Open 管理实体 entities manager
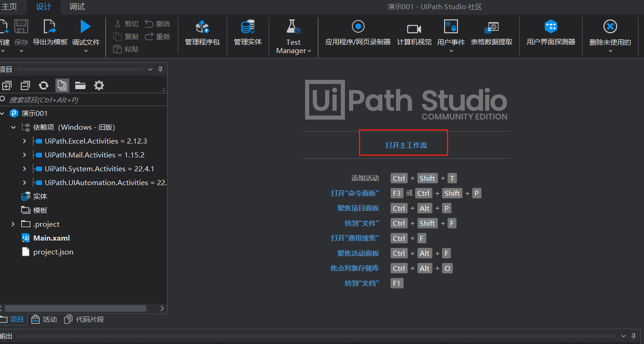 tap(248, 32)
